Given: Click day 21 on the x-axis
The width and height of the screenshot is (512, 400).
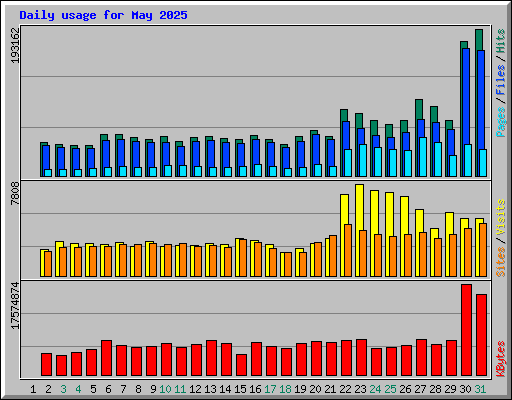Looking at the screenshot, I should (x=330, y=389).
